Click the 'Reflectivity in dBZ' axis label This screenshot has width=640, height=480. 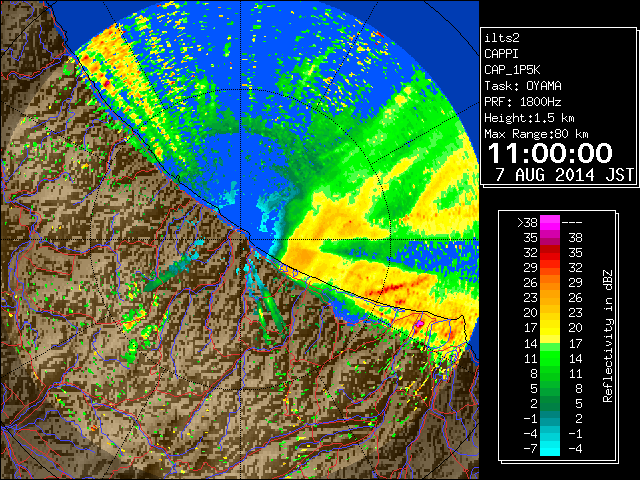[608, 336]
